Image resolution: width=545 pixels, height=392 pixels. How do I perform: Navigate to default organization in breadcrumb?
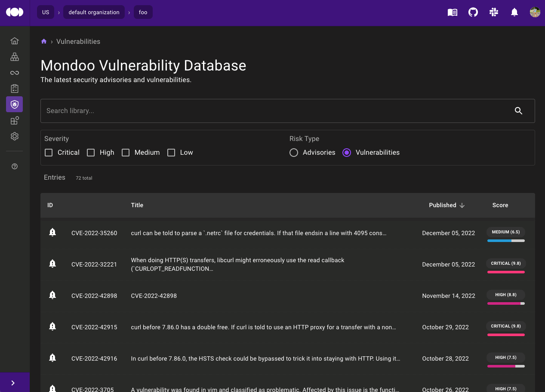point(94,12)
